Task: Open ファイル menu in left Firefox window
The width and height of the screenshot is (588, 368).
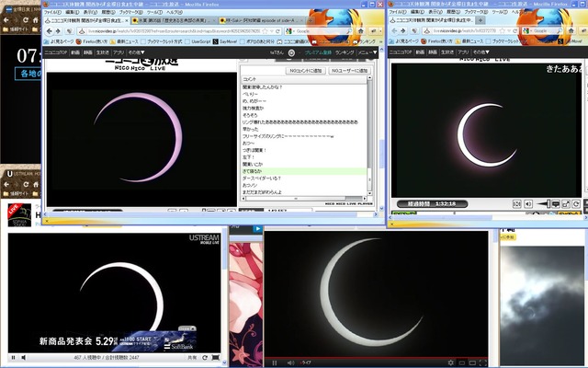Action: pos(52,12)
